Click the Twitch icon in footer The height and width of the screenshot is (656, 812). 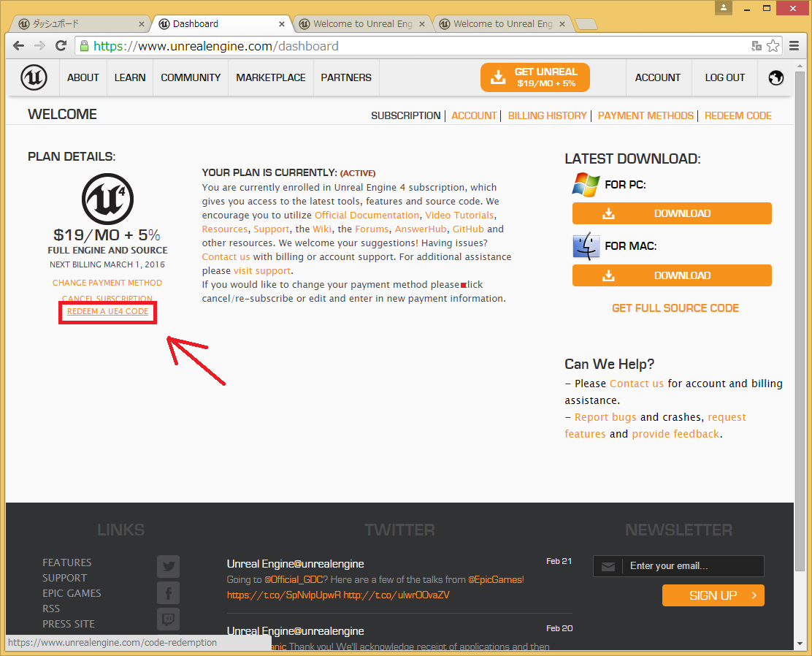tap(168, 619)
